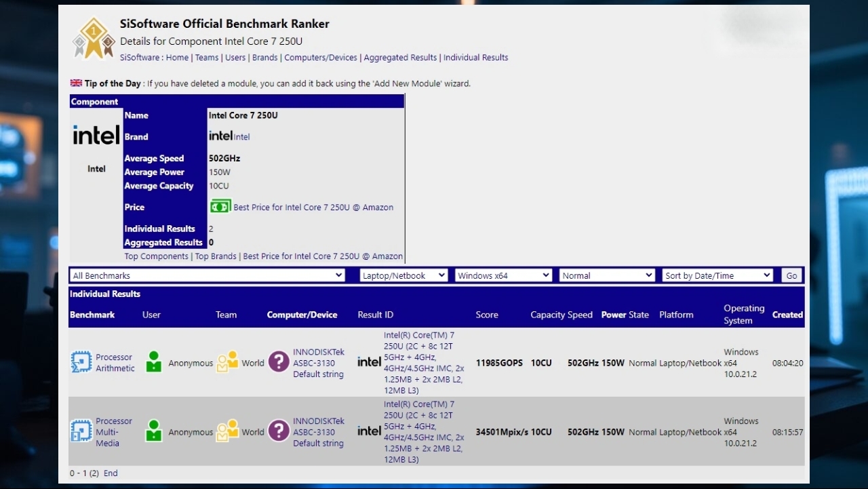
Task: Click the Intel logo in Multi-Media result row
Action: [369, 431]
